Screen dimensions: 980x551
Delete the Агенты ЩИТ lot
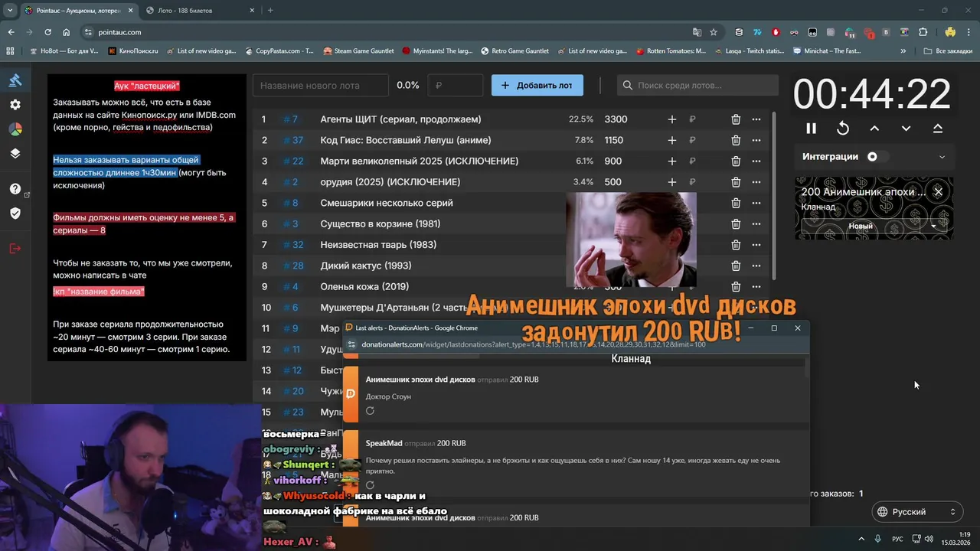(x=736, y=119)
